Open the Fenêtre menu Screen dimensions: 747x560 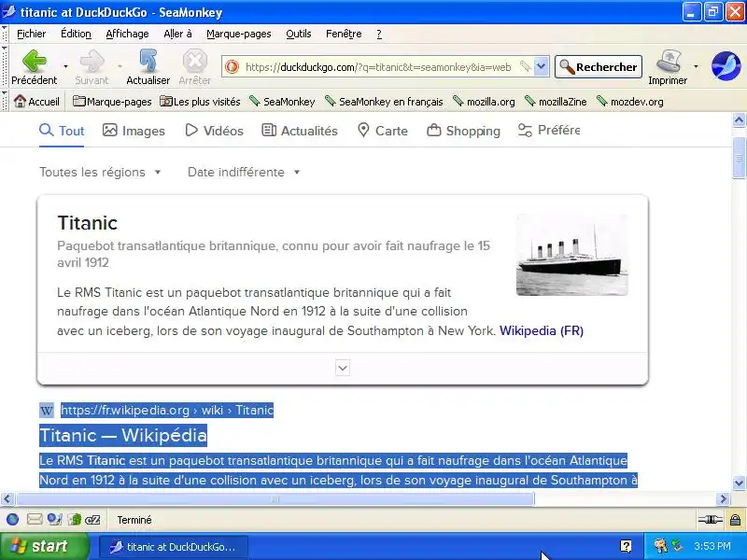(344, 34)
